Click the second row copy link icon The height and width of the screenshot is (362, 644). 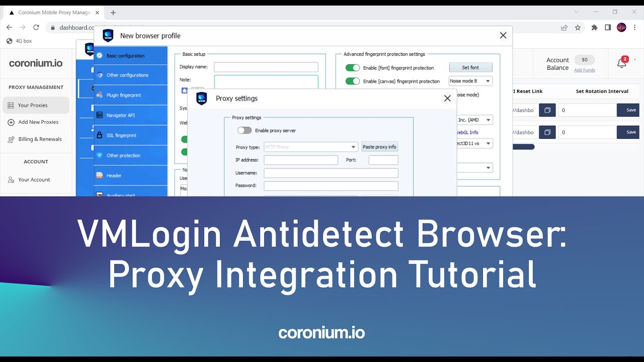tap(547, 132)
